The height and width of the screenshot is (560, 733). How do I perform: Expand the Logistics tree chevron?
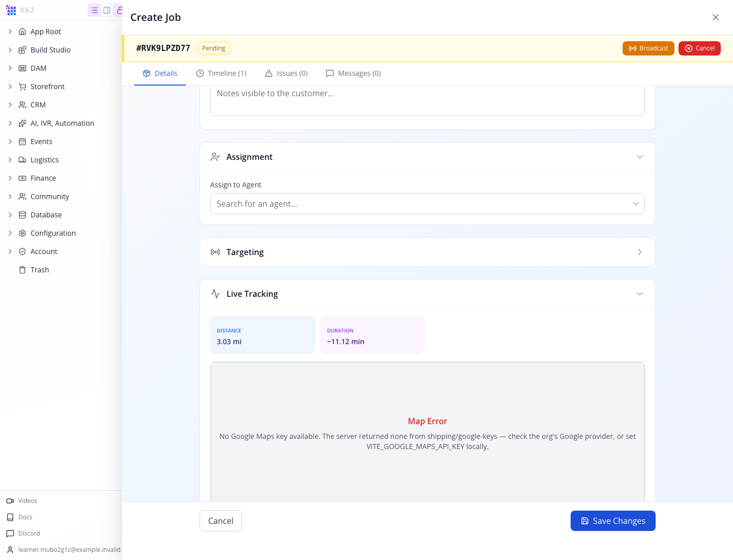point(10,160)
